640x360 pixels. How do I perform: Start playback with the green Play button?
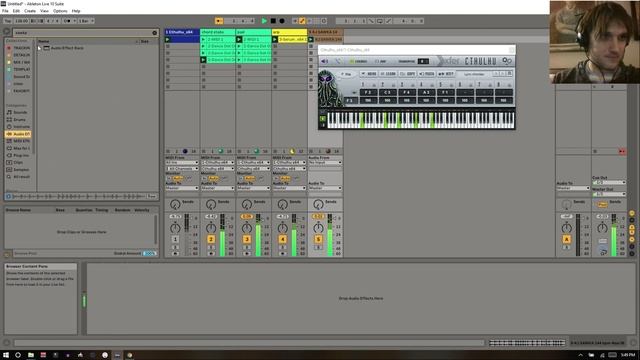coord(264,21)
